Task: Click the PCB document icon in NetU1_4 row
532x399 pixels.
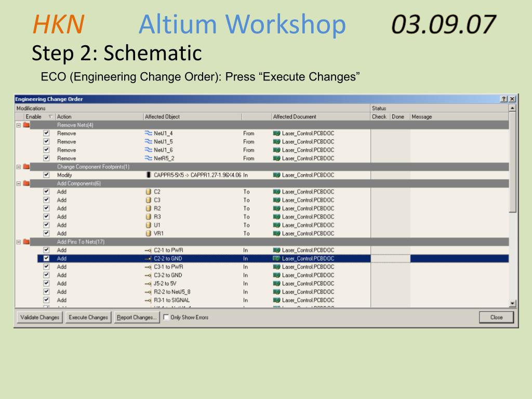Action: click(276, 133)
